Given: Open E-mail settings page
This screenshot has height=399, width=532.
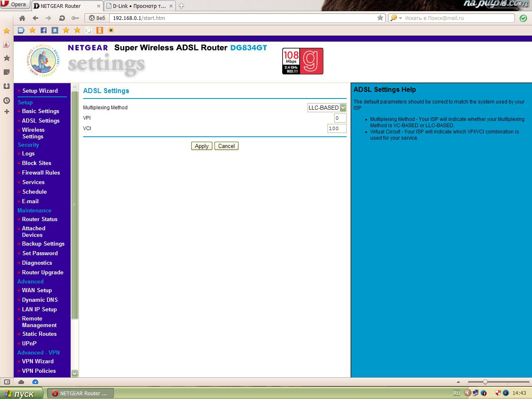Looking at the screenshot, I should point(30,201).
